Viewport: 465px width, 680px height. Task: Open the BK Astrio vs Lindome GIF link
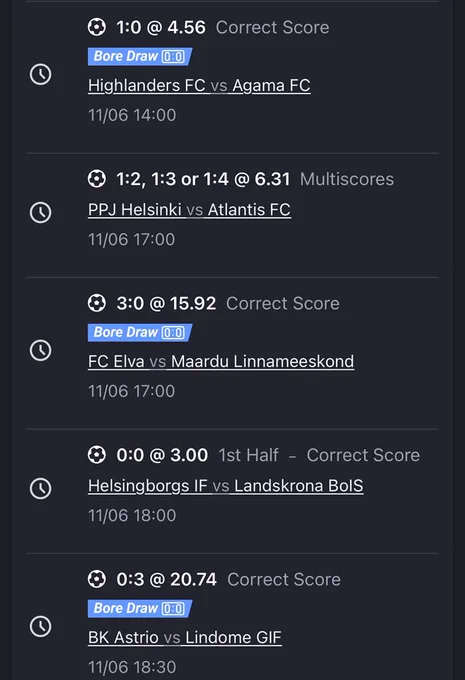(x=185, y=638)
